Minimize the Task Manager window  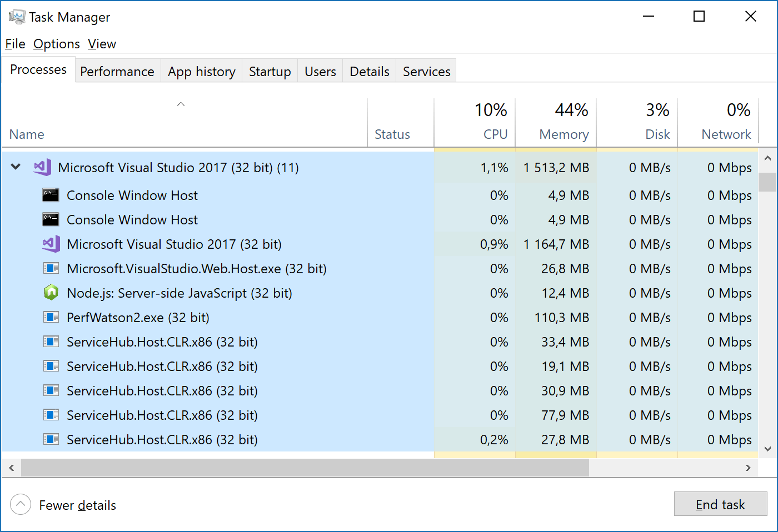(648, 17)
